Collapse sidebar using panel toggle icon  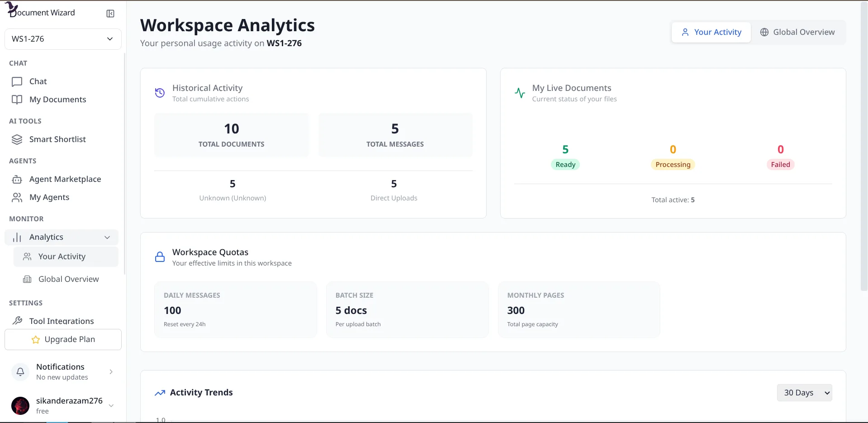click(x=110, y=14)
